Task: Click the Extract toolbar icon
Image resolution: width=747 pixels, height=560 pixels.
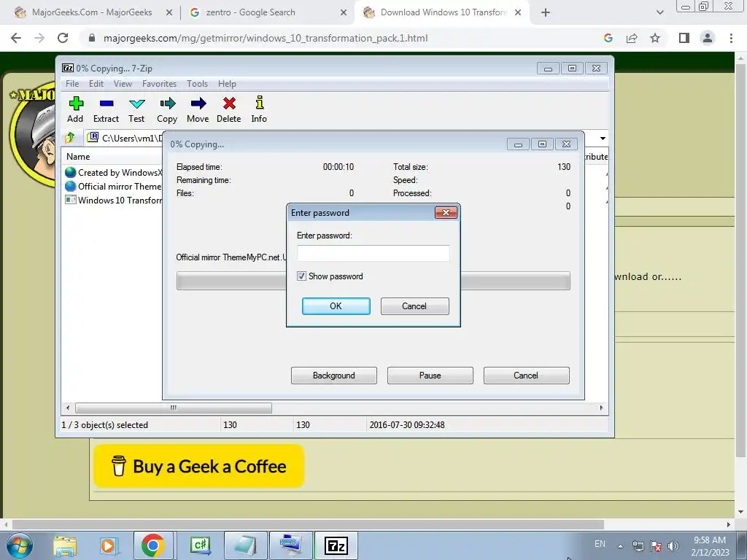Action: point(106,109)
